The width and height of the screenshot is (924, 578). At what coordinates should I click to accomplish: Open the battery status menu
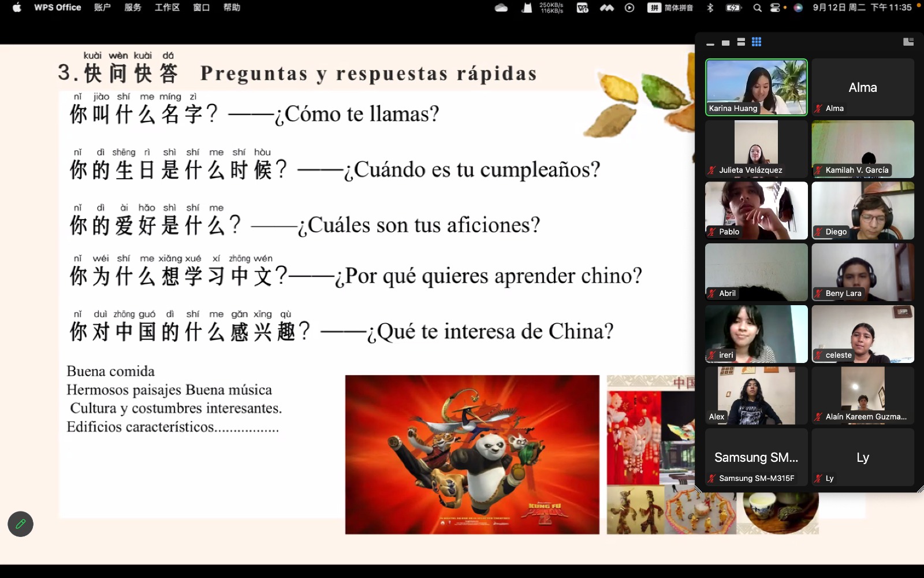point(733,8)
